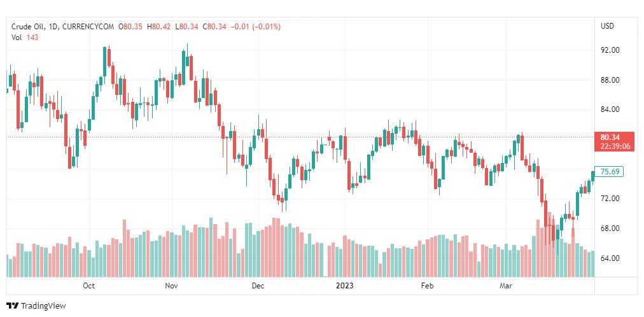Click the 72.00 price scale label
This screenshot has height=317, width=644.
610,199
